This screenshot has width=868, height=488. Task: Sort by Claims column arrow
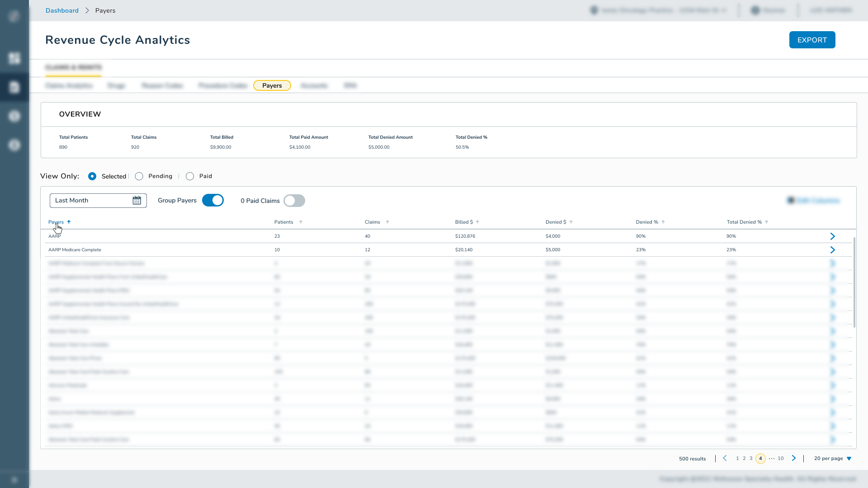pyautogui.click(x=387, y=222)
